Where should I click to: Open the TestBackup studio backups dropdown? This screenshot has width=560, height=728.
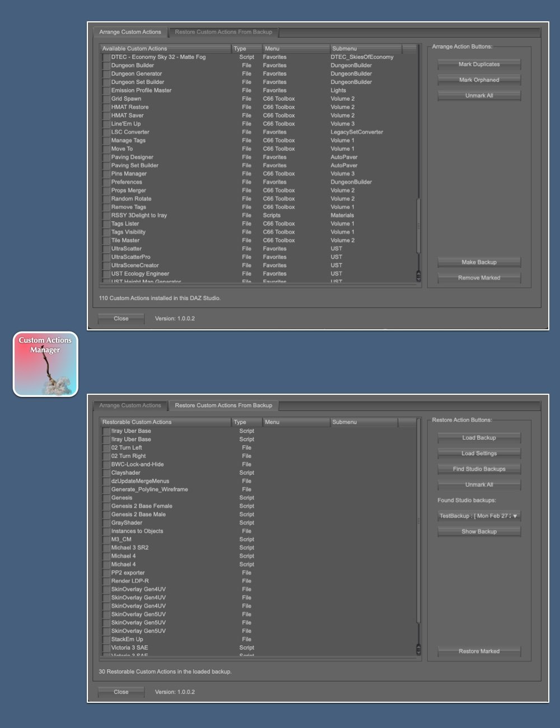[479, 516]
